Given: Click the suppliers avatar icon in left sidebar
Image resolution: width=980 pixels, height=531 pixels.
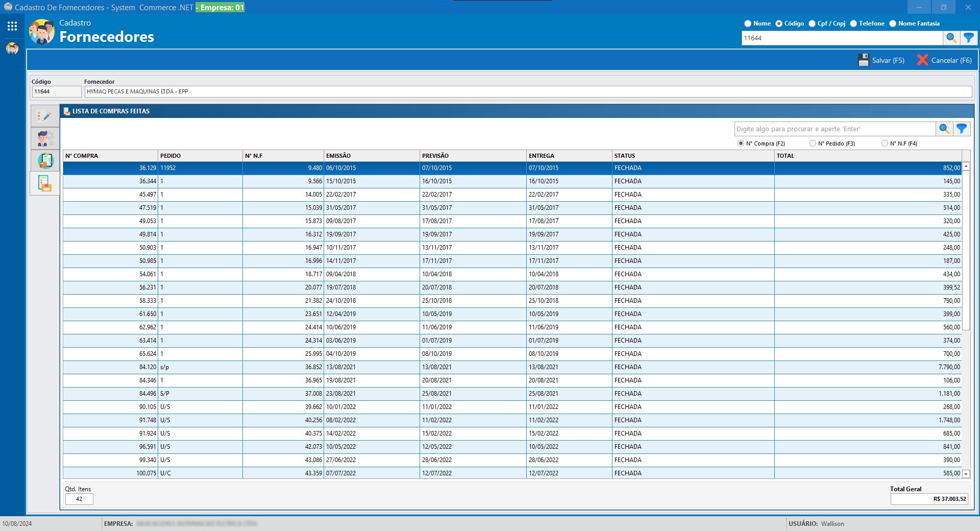Looking at the screenshot, I should point(12,49).
